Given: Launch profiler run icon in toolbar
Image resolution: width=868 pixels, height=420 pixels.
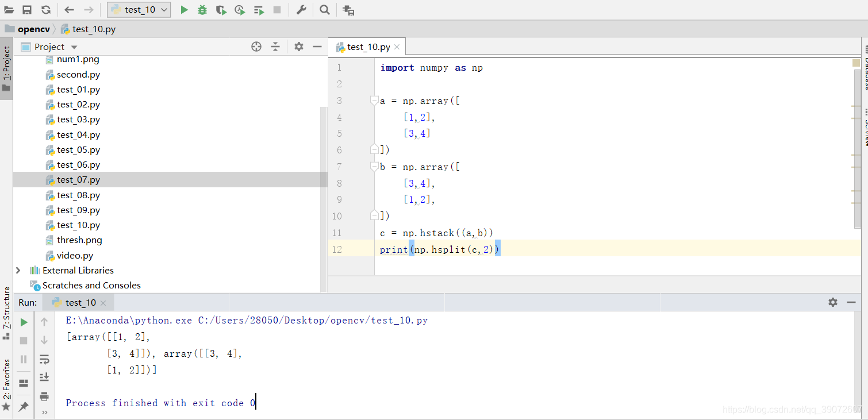Looking at the screenshot, I should click(x=240, y=10).
